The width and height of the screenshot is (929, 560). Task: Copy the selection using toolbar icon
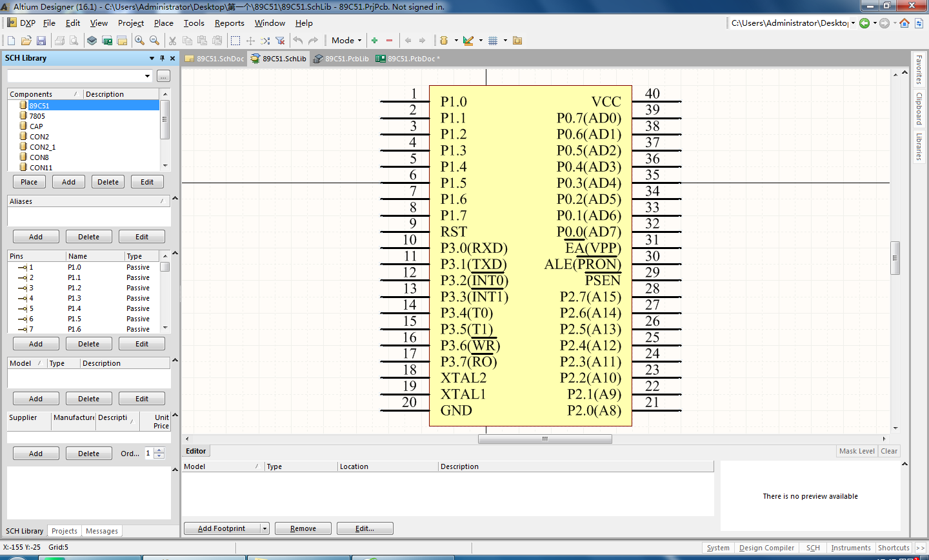(x=187, y=41)
